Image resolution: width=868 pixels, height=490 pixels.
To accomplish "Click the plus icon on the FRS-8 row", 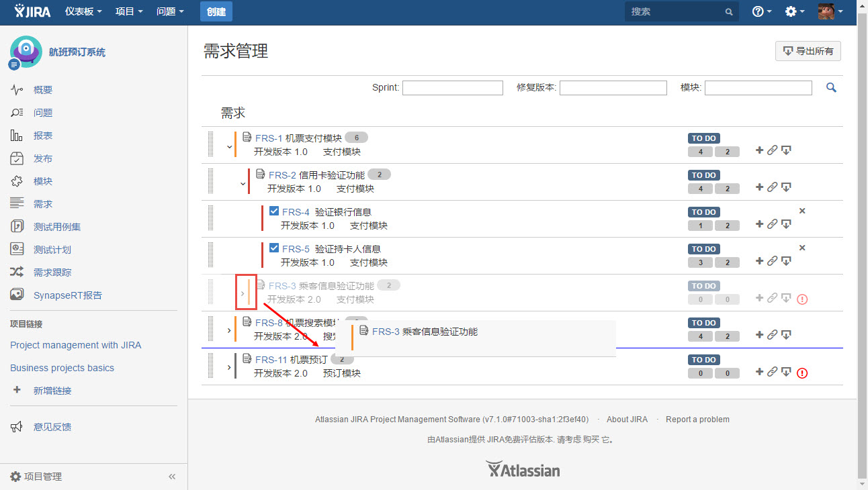I will (x=759, y=335).
